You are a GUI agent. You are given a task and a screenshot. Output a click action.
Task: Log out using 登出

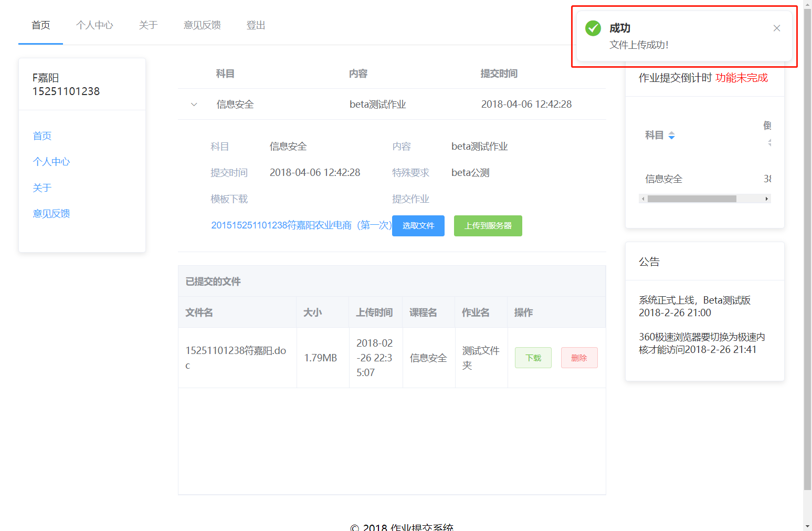pos(256,25)
